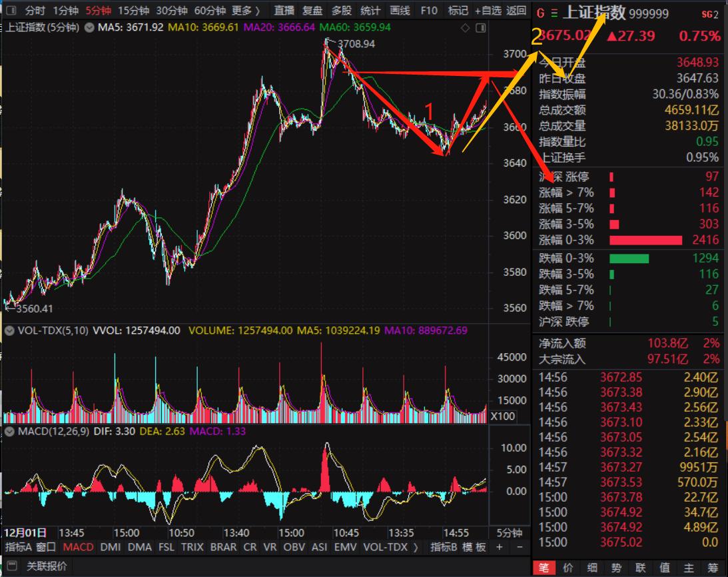Select the EMV indicator tab

coord(346,547)
